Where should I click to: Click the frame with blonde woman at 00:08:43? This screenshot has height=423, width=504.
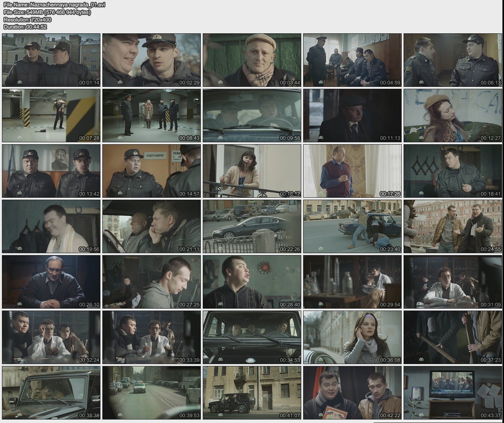pos(152,116)
